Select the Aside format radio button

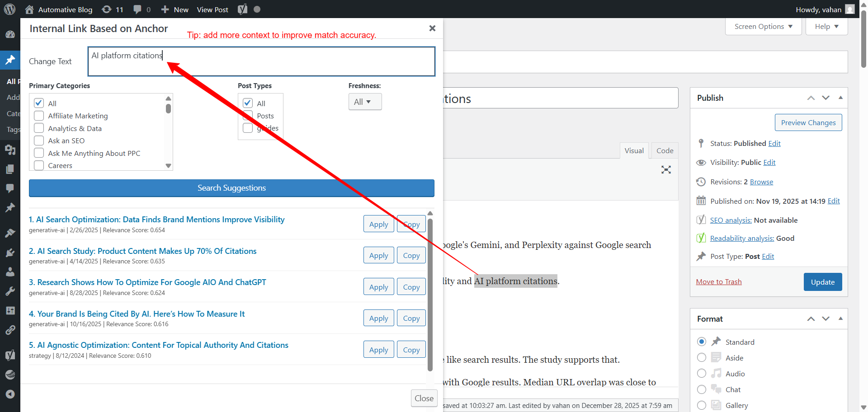click(701, 358)
